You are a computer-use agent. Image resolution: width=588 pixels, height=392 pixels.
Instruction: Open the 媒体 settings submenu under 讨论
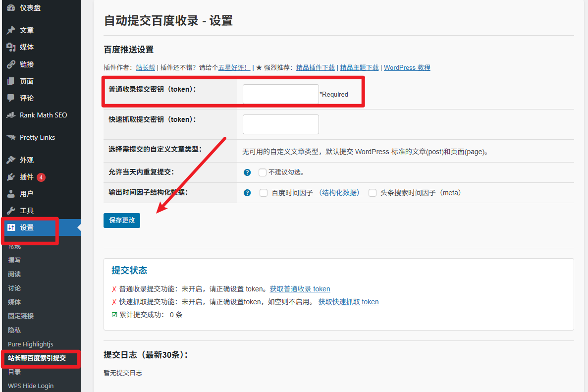tap(14, 302)
